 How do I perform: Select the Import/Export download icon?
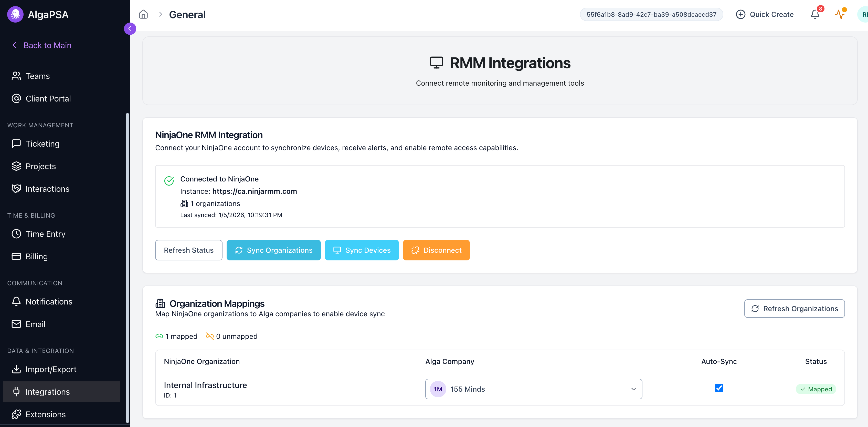pos(16,369)
